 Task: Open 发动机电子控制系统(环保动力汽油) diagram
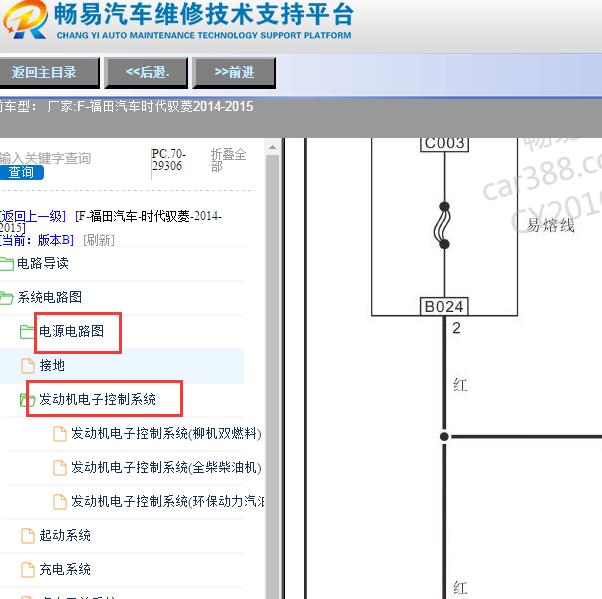(x=168, y=501)
